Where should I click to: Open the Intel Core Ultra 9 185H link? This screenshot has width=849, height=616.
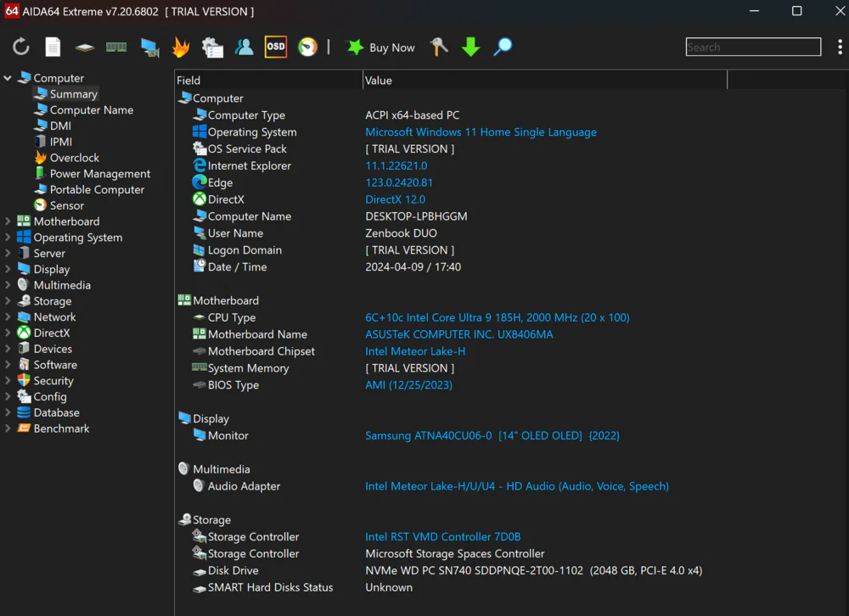(x=497, y=317)
